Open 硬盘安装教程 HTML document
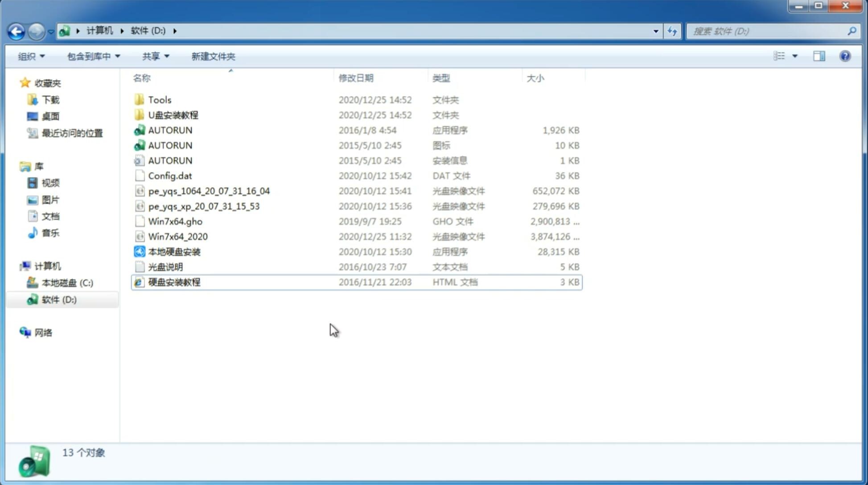The image size is (868, 485). coord(173,282)
